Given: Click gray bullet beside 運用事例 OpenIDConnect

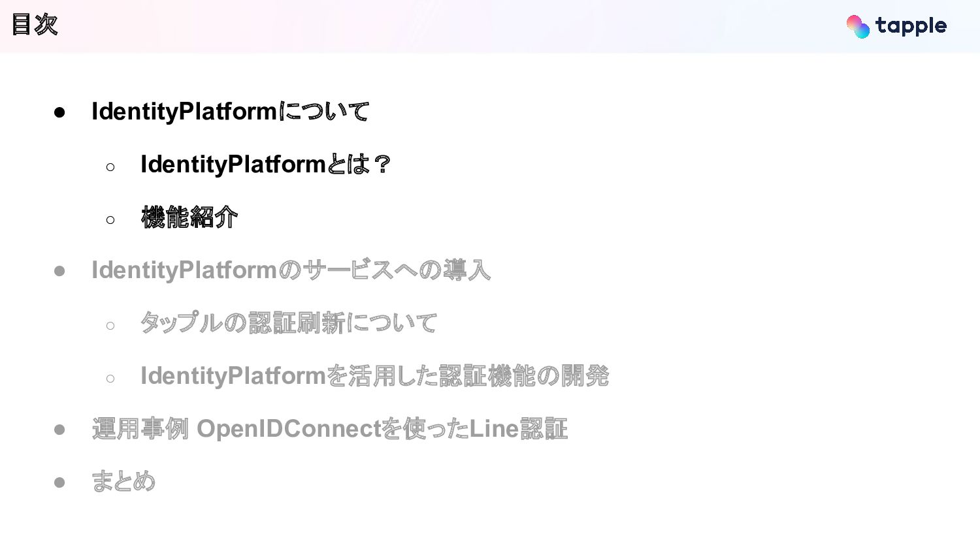Looking at the screenshot, I should pyautogui.click(x=59, y=430).
